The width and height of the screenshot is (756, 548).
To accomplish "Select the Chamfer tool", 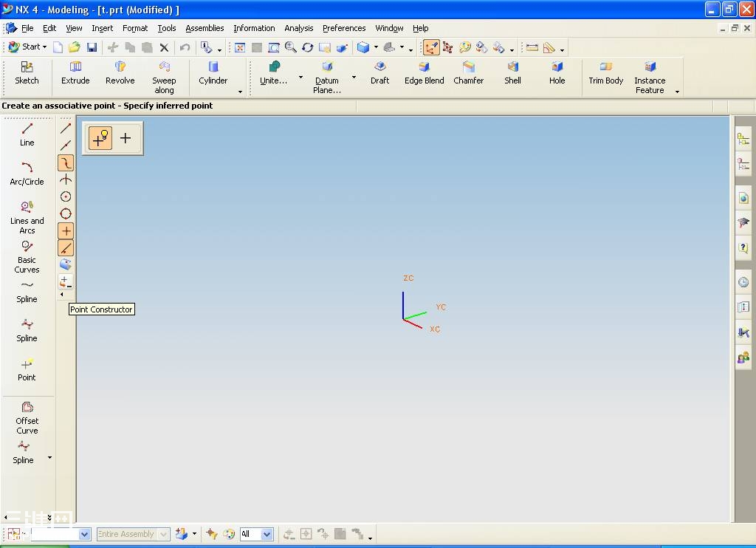I will click(468, 73).
